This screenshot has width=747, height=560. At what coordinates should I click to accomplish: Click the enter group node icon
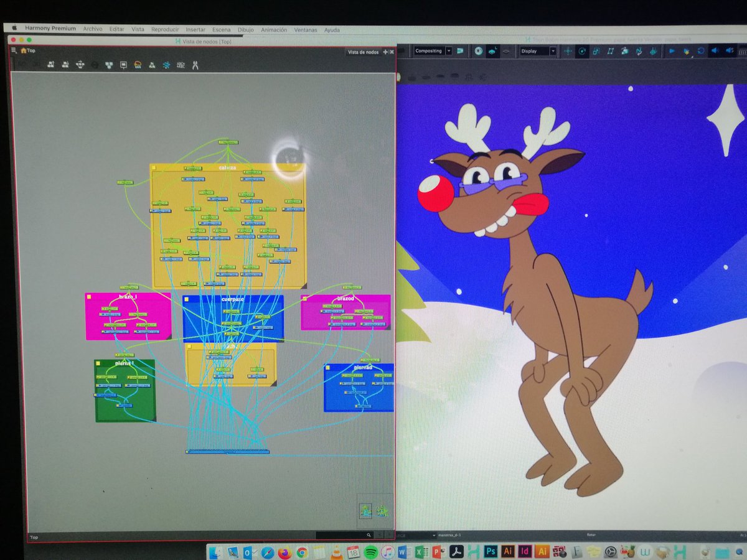(51, 64)
